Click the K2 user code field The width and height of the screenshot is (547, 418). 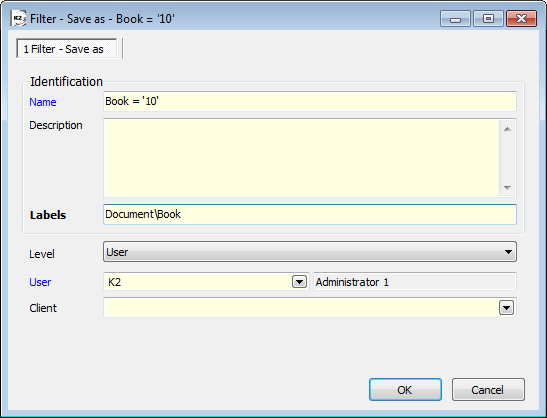198,282
